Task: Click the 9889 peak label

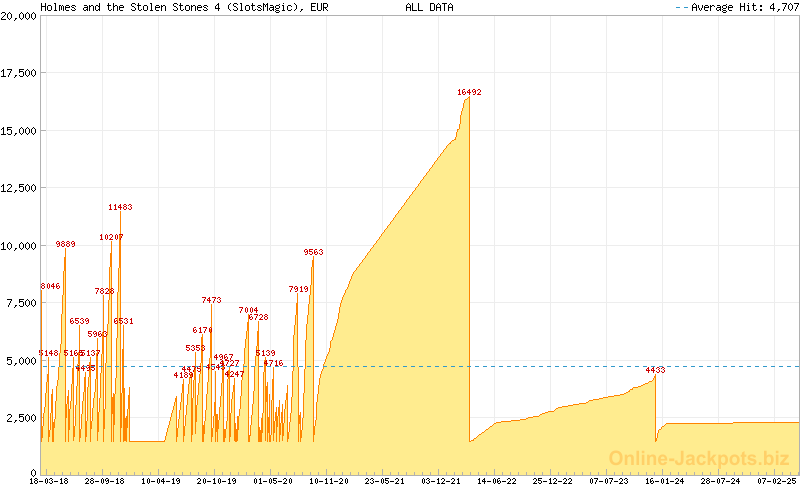Action: (x=65, y=244)
